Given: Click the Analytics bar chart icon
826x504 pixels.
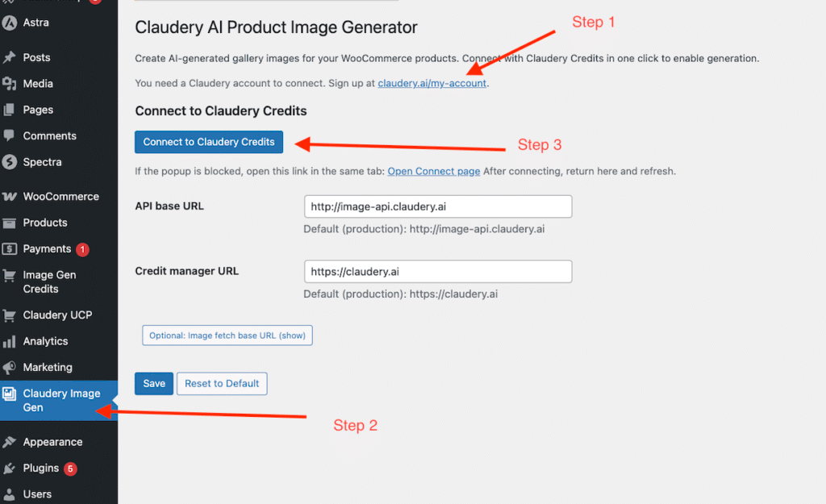Looking at the screenshot, I should point(10,341).
